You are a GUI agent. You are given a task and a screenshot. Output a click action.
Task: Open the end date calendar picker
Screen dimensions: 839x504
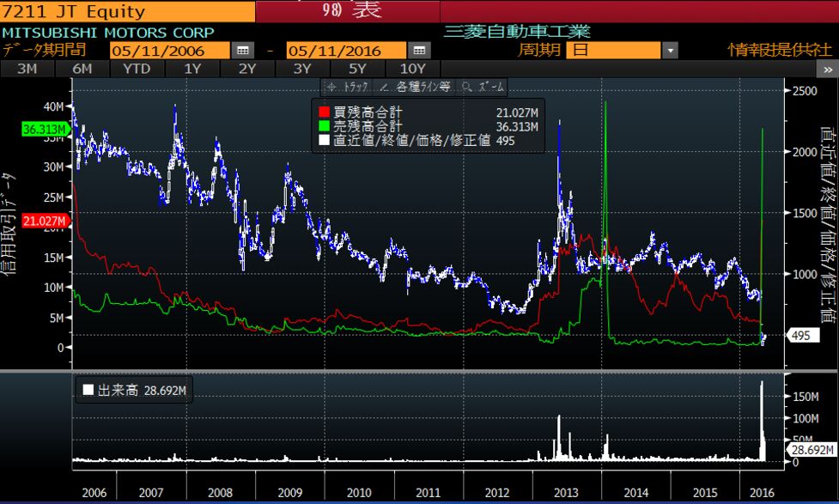pos(419,51)
